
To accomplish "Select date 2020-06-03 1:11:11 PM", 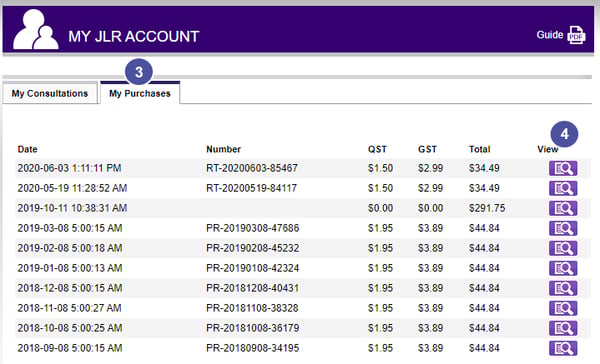I will point(69,168).
